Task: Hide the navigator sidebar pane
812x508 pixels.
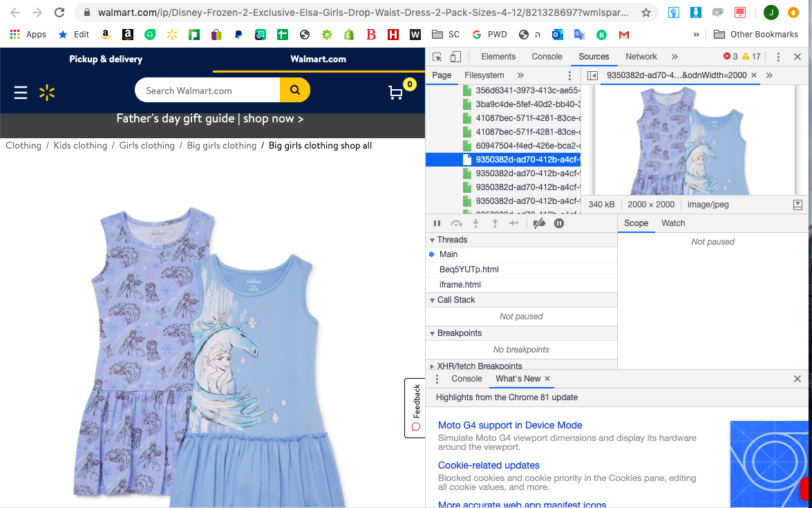Action: [592, 75]
